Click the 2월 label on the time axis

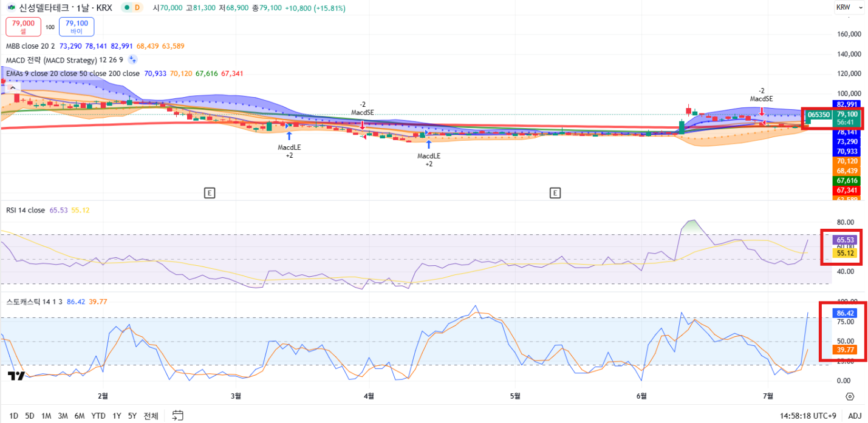pos(103,396)
